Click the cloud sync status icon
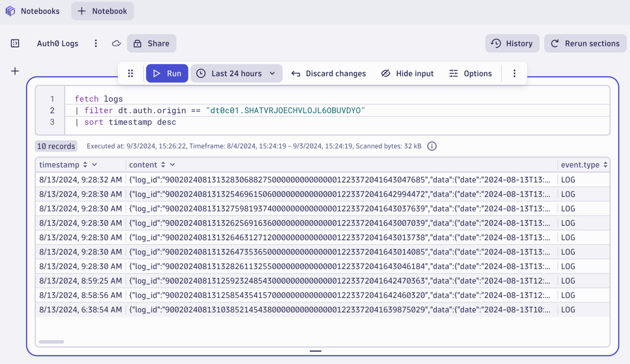630x364 pixels. tap(116, 43)
